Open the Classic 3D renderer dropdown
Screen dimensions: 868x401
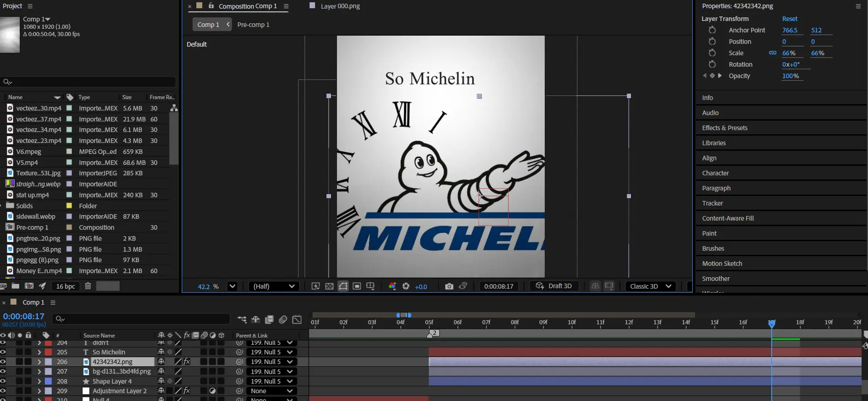pyautogui.click(x=650, y=286)
